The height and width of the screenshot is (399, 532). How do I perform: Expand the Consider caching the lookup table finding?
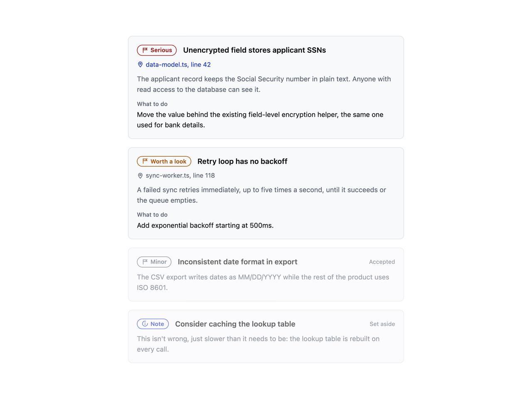[266, 336]
